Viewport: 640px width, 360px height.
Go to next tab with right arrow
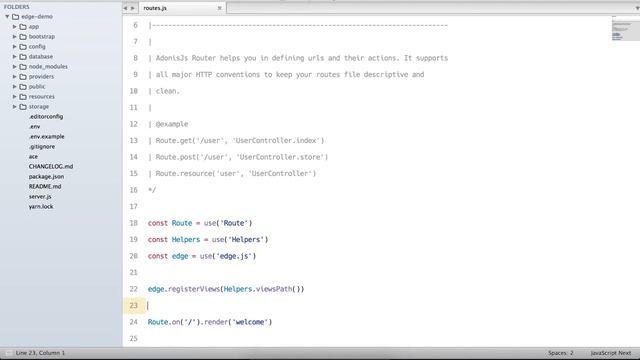point(133,8)
